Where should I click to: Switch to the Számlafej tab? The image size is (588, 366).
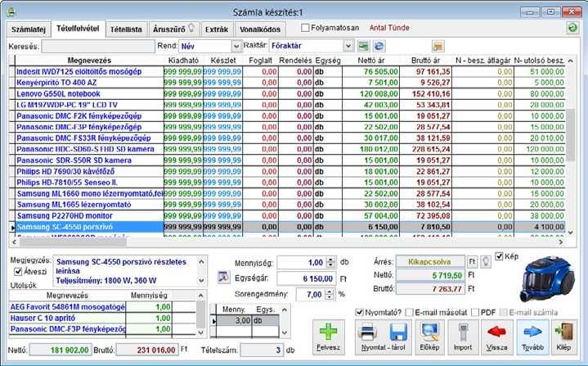(29, 29)
